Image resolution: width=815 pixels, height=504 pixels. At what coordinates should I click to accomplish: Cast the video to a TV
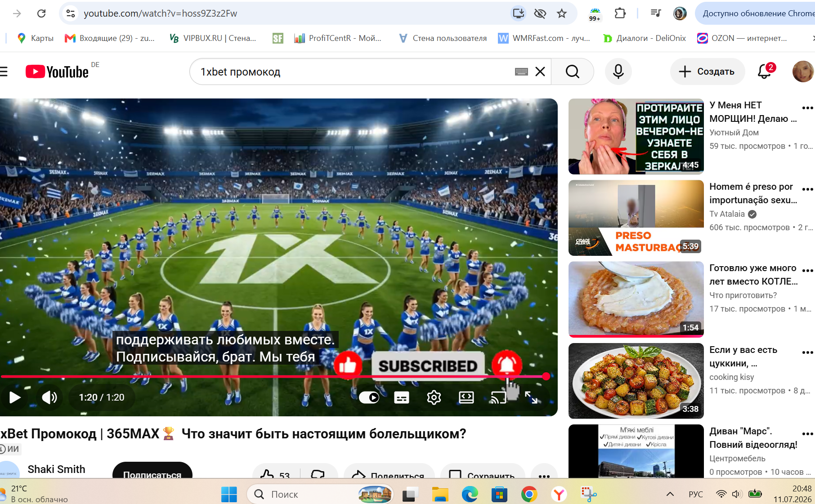pos(498,397)
